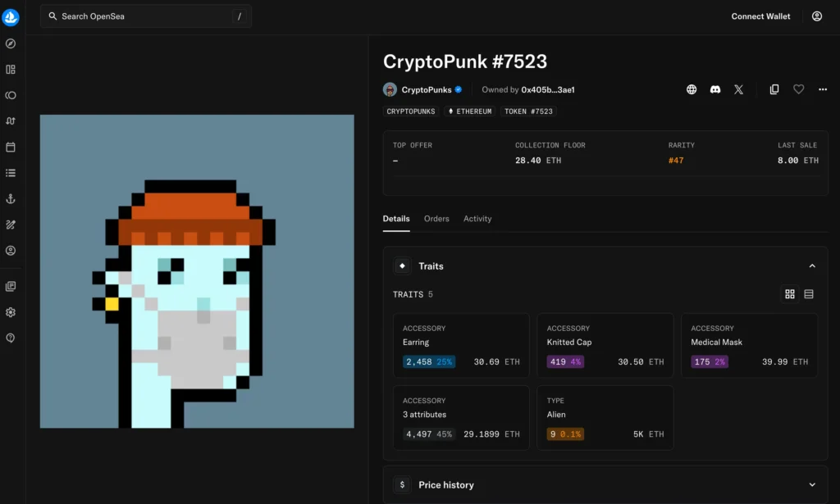Image resolution: width=840 pixels, height=504 pixels.
Task: Click the copy link icon
Action: pos(774,89)
